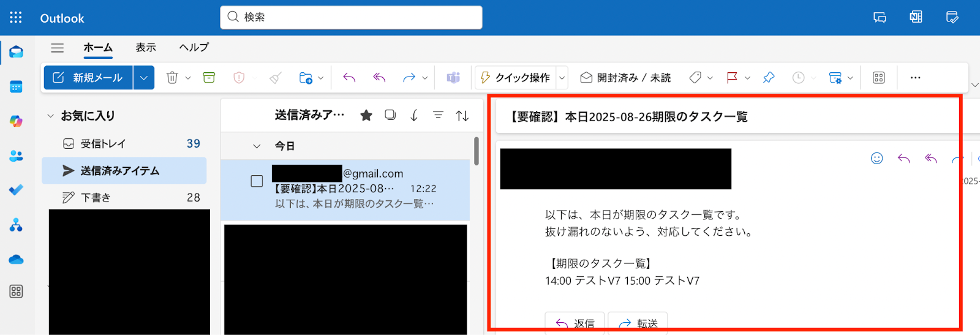
Task: Click 返信 button below the message
Action: [x=575, y=323]
